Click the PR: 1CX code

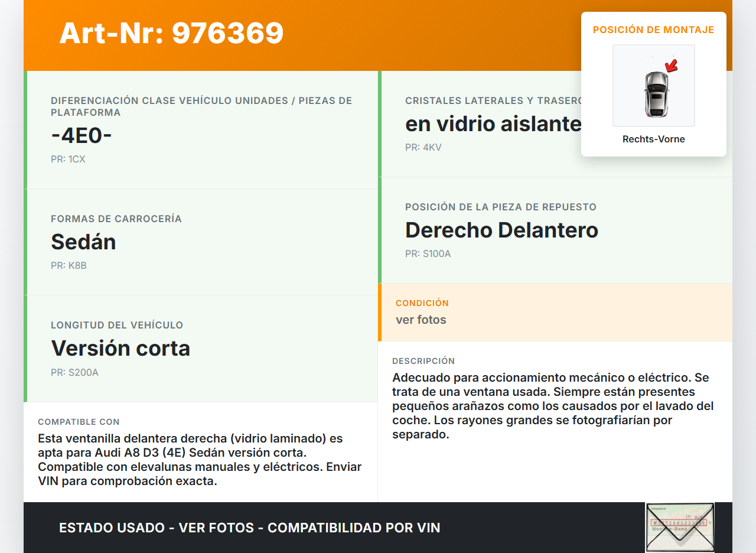pos(68,159)
